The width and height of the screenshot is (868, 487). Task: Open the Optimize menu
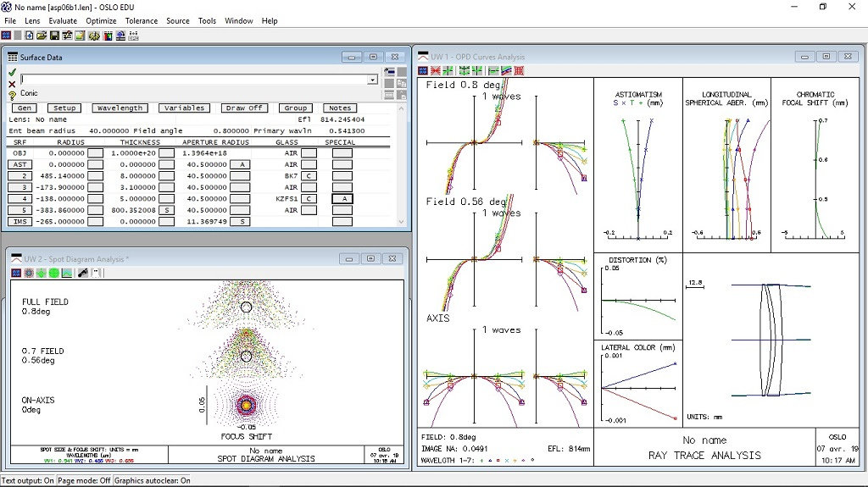[x=101, y=20]
